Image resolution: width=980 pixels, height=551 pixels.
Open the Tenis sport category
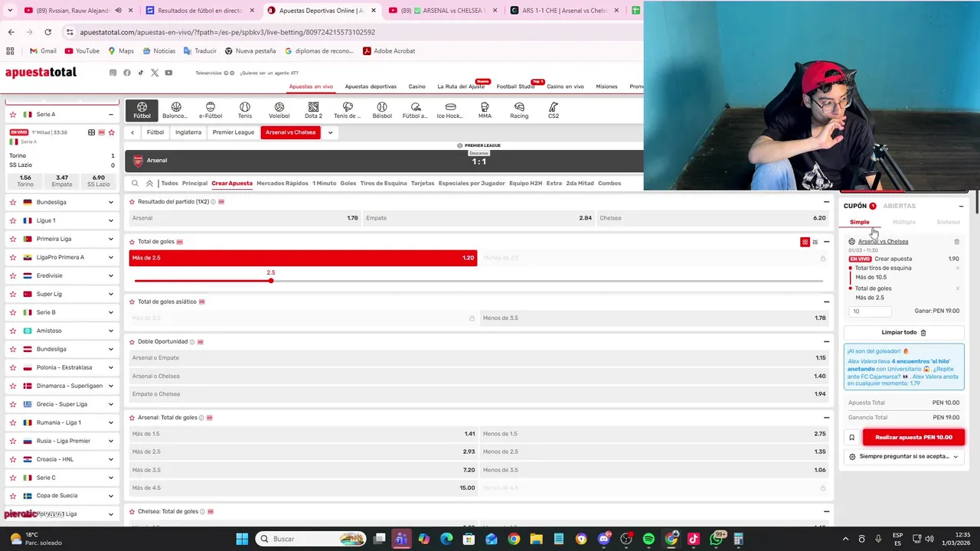245,110
